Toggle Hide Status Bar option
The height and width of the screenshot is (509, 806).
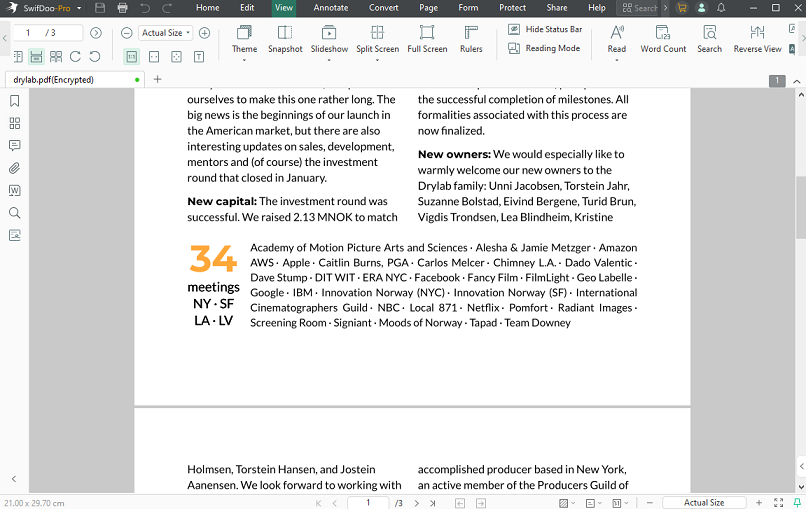pyautogui.click(x=545, y=29)
